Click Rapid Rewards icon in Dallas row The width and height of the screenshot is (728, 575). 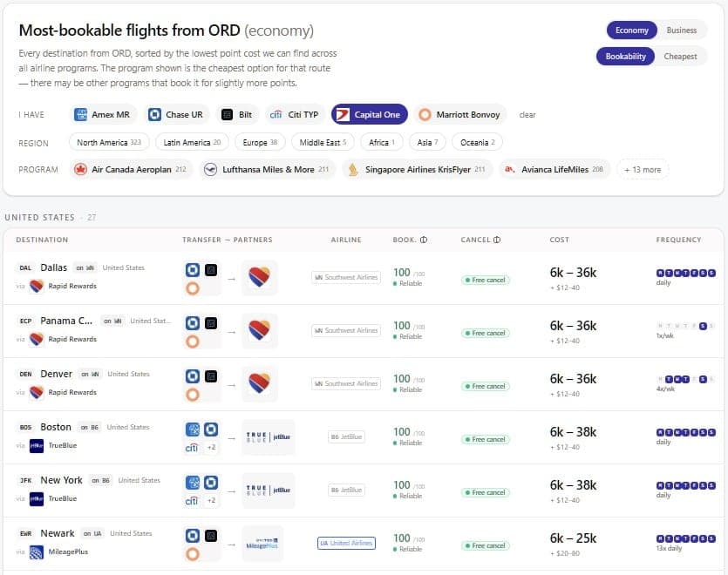pyautogui.click(x=37, y=286)
